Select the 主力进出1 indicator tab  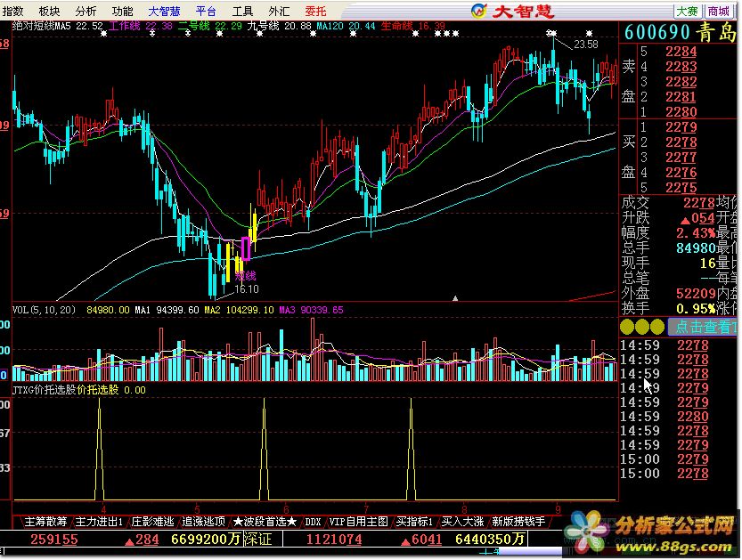(99, 522)
